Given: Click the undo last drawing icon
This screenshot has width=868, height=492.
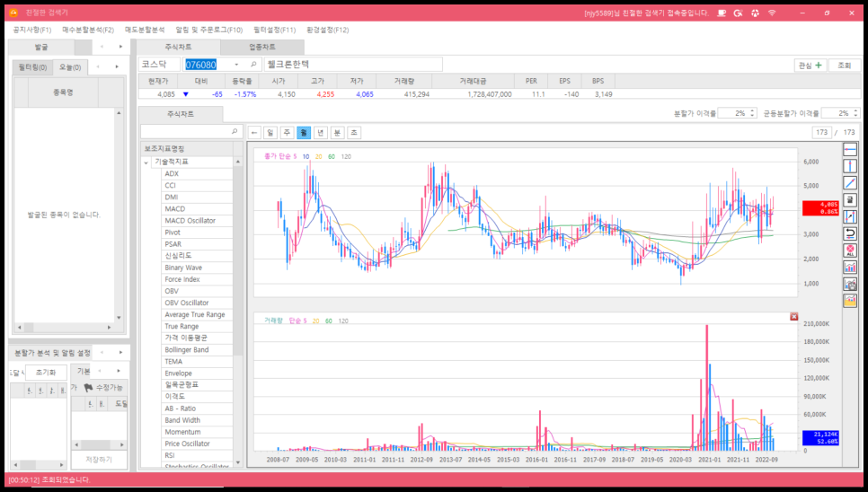Looking at the screenshot, I should tap(850, 233).
